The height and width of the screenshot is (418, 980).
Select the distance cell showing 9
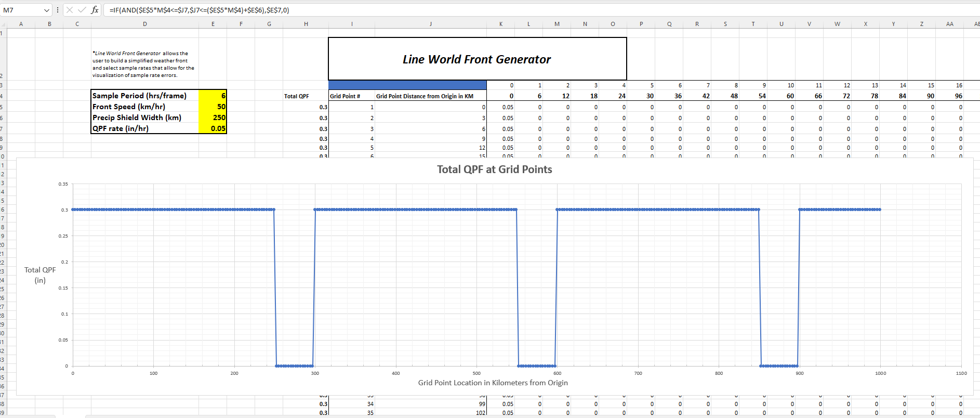coord(431,139)
